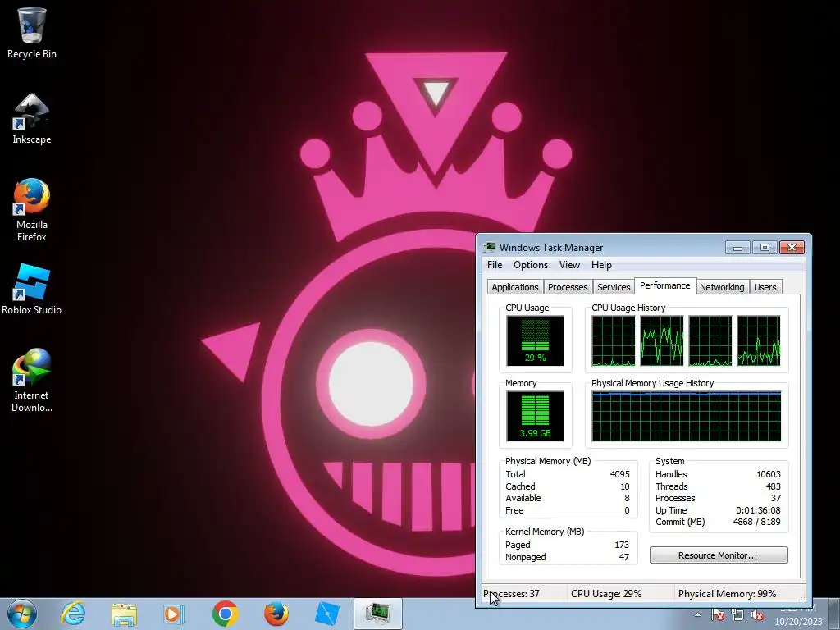Click the Available memory value 8

coord(627,498)
